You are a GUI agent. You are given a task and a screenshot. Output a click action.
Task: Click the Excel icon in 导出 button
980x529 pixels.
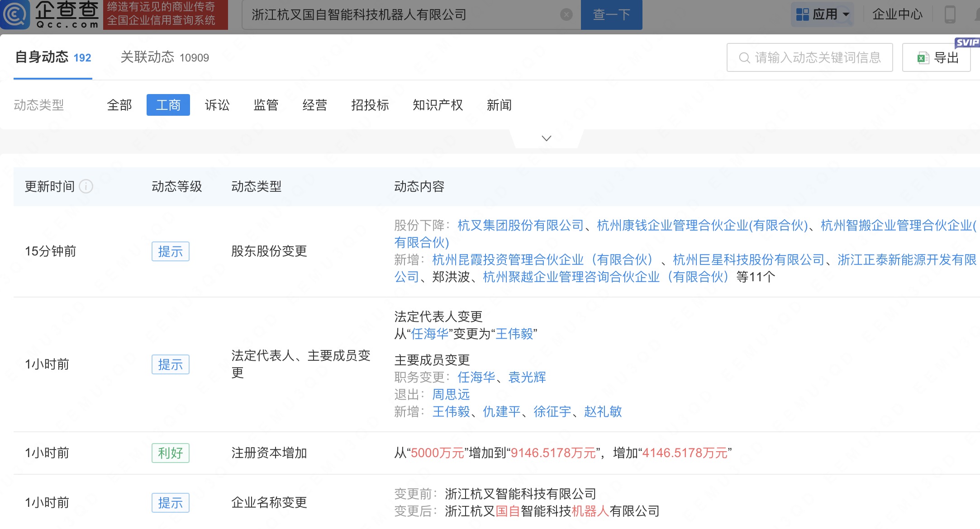click(923, 58)
